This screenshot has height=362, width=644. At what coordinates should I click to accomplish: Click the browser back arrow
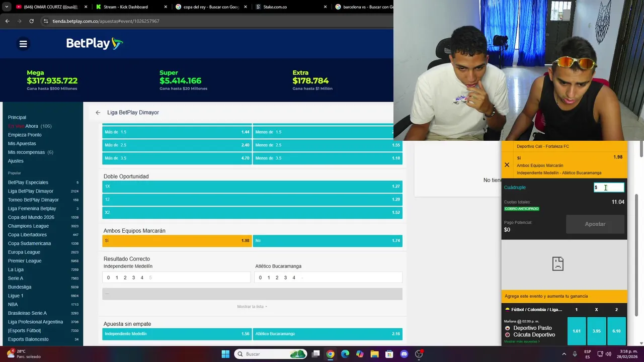pyautogui.click(x=7, y=21)
